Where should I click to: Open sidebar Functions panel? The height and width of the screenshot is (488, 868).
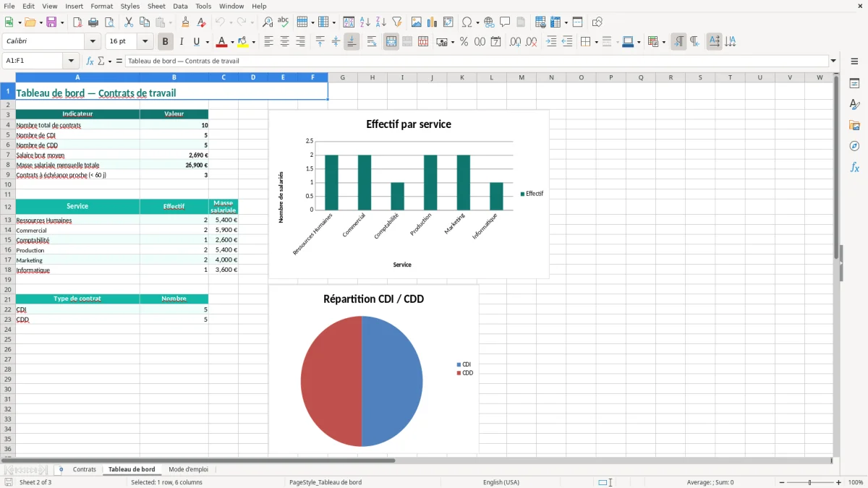click(x=854, y=167)
